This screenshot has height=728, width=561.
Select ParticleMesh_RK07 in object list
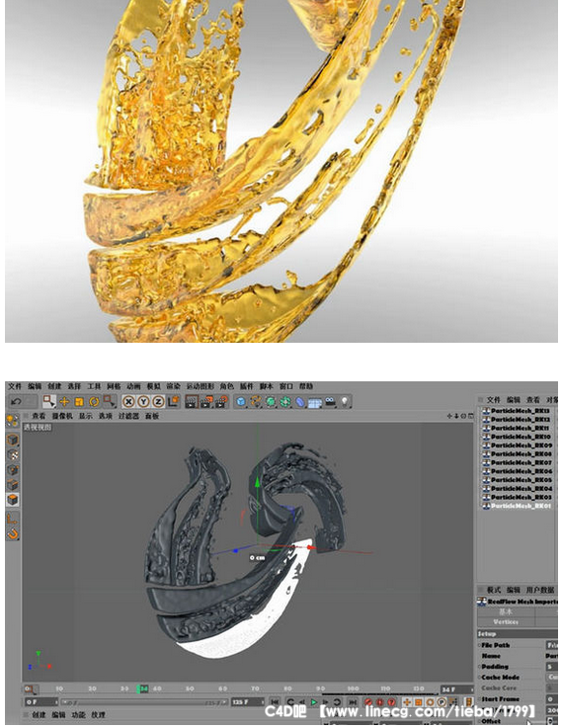(520, 463)
